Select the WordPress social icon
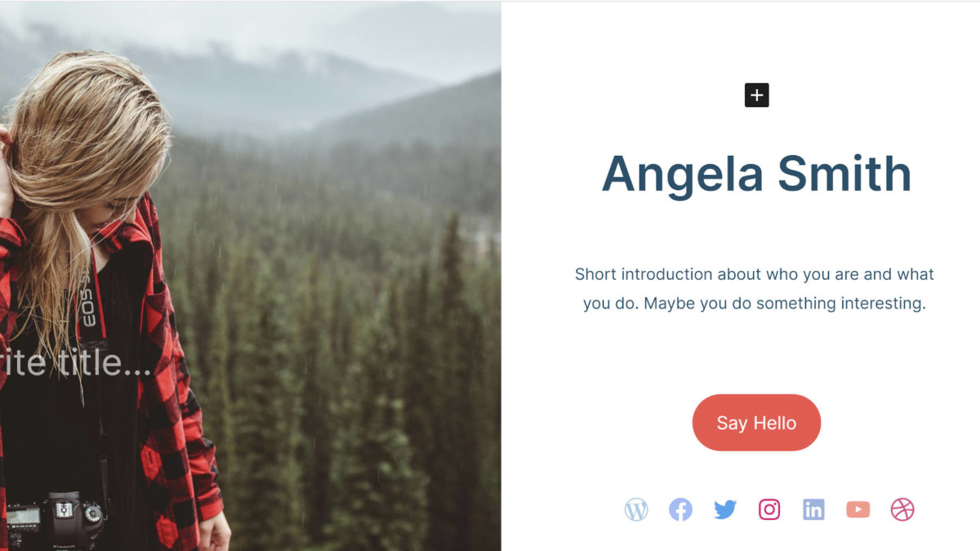Image resolution: width=980 pixels, height=551 pixels. coord(636,509)
